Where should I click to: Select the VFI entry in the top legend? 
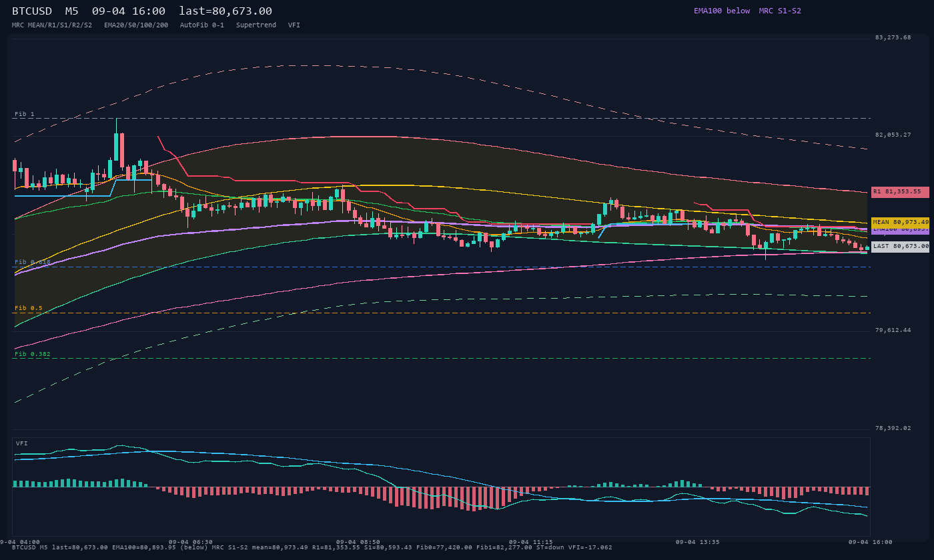click(x=294, y=25)
